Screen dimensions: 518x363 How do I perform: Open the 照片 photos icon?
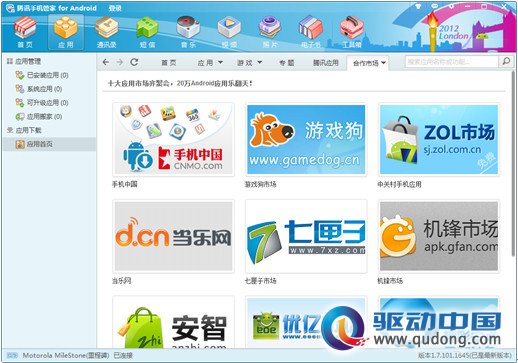pyautogui.click(x=270, y=32)
